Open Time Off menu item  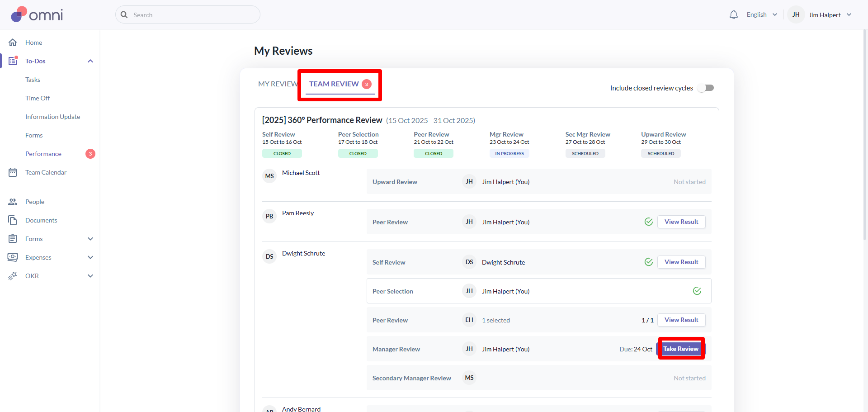click(38, 98)
